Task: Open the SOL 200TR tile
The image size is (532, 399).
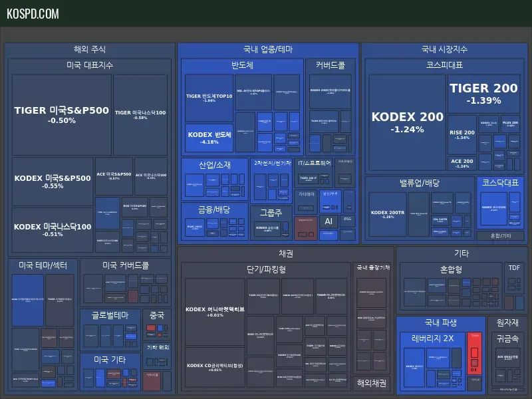Action: click(440, 221)
